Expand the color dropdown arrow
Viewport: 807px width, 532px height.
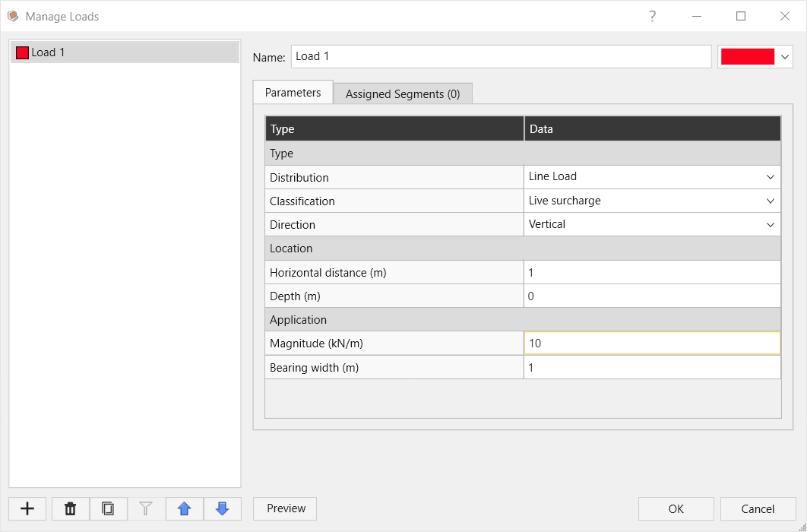click(785, 56)
